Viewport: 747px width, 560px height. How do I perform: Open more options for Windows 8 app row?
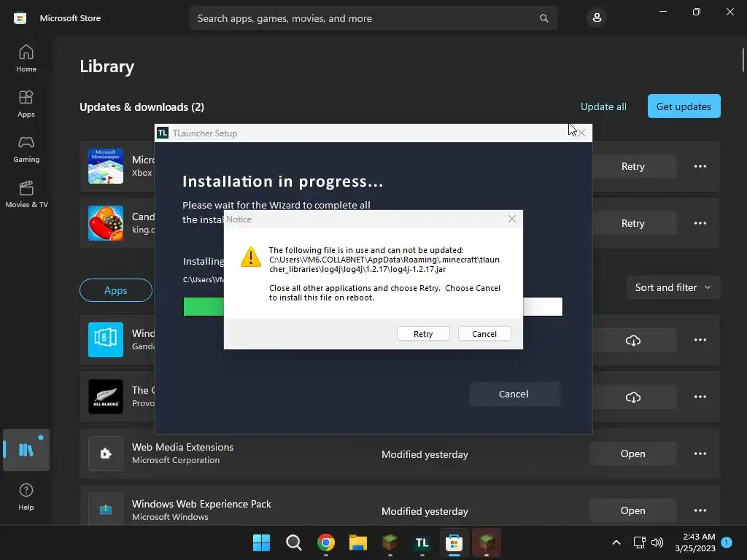[x=700, y=340]
